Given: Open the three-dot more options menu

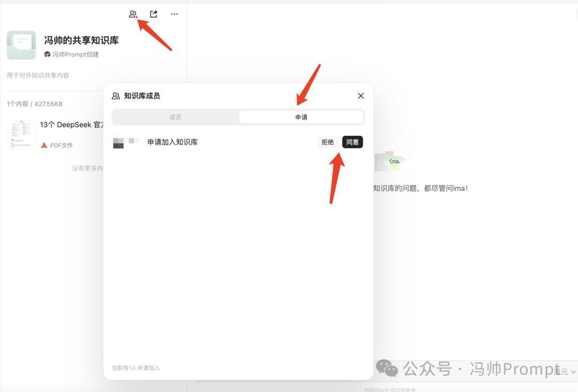Looking at the screenshot, I should (174, 14).
